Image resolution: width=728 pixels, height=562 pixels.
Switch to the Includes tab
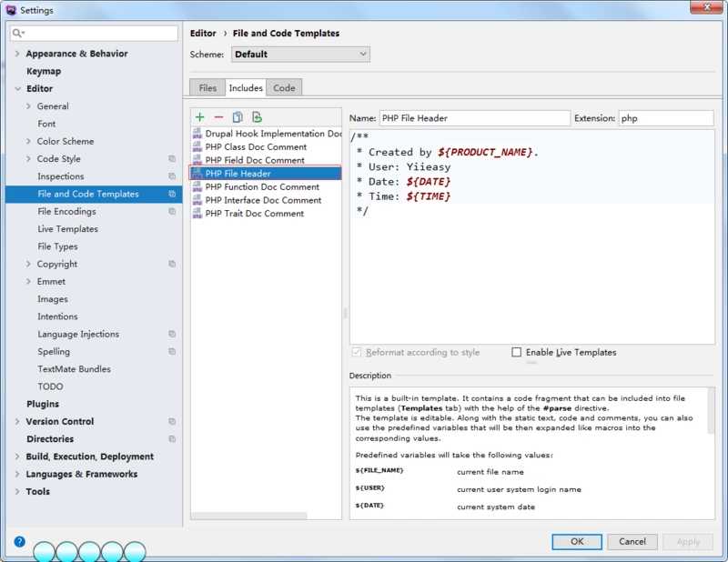pos(246,87)
